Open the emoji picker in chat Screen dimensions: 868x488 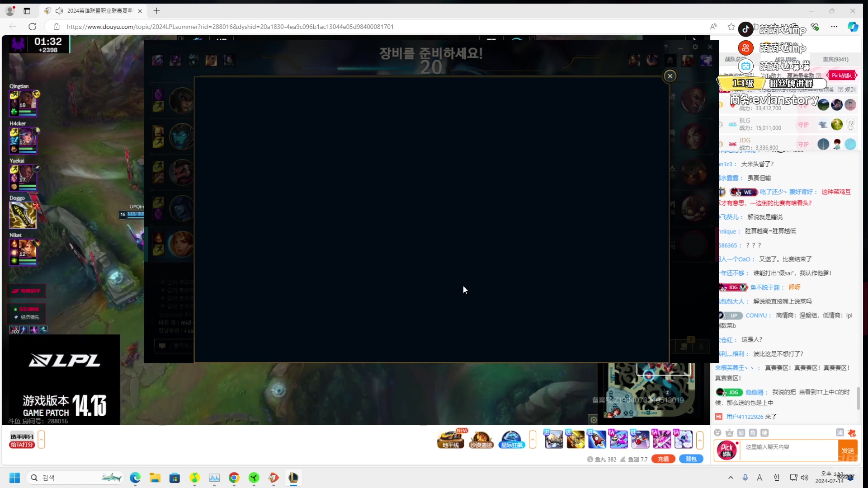(717, 433)
